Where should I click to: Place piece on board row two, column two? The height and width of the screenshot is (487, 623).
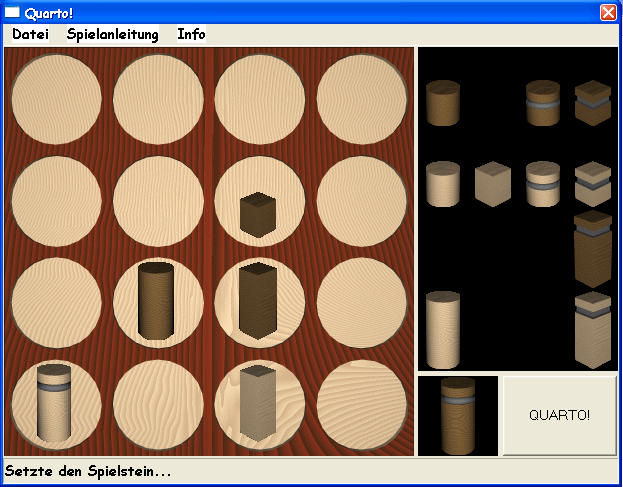point(158,201)
